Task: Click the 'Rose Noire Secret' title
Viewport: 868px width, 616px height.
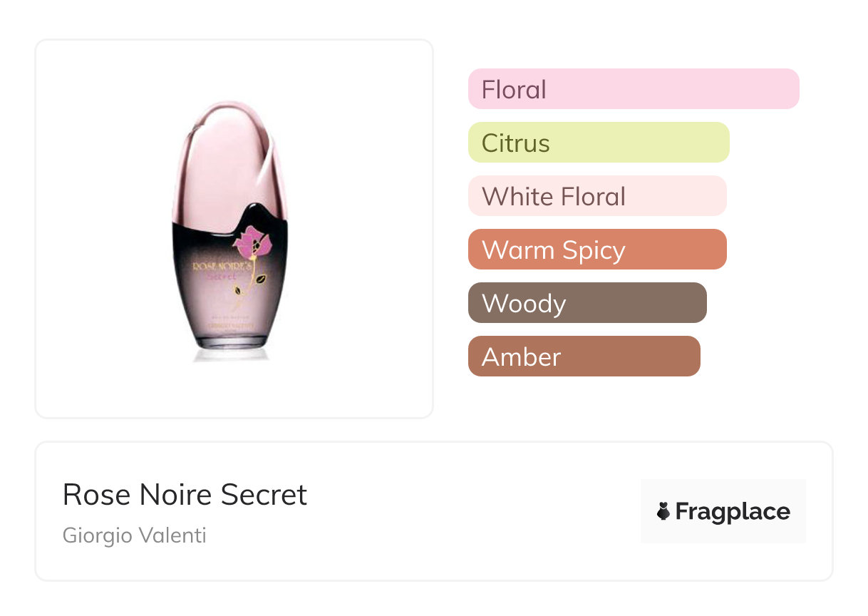Action: point(185,494)
